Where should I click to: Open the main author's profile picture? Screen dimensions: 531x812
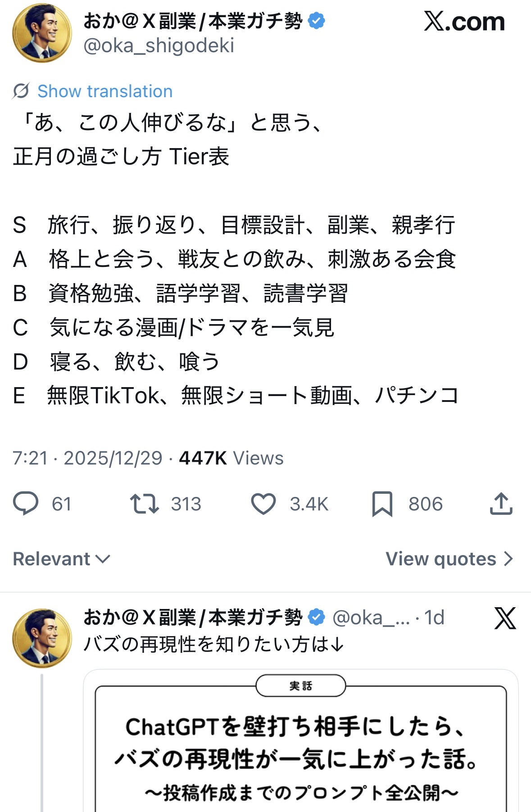tap(42, 33)
